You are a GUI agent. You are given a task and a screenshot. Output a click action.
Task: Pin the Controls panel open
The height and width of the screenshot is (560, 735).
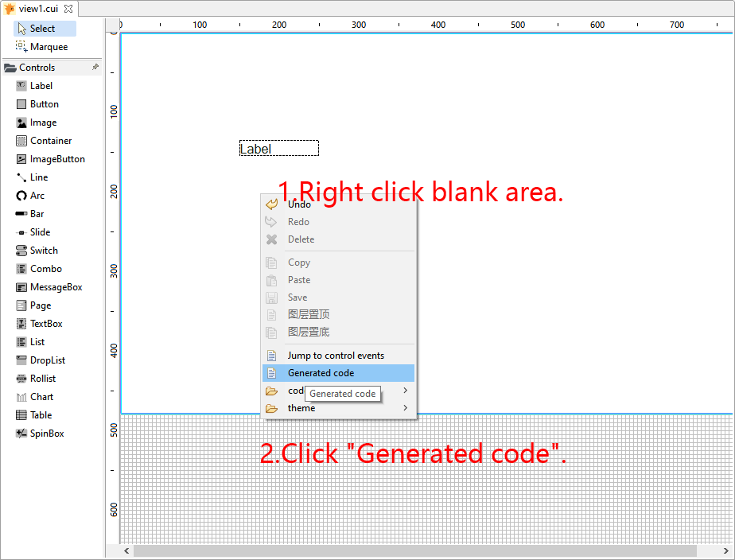97,67
